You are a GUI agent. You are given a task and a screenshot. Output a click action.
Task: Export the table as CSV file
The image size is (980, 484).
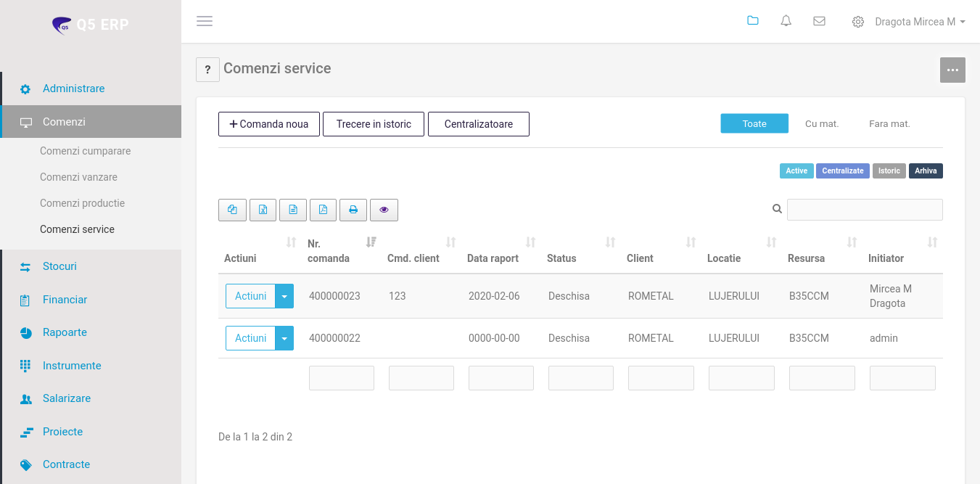(x=293, y=210)
